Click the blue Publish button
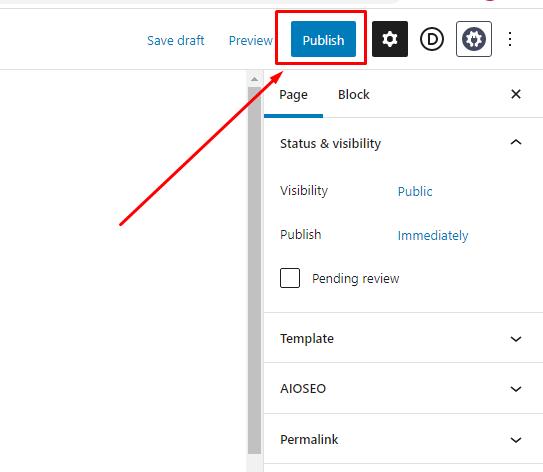 pos(323,39)
